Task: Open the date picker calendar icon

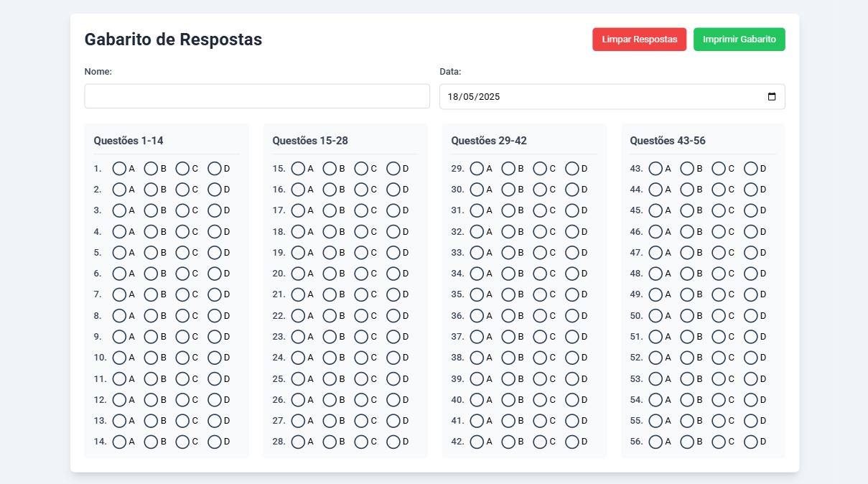Action: click(x=772, y=97)
